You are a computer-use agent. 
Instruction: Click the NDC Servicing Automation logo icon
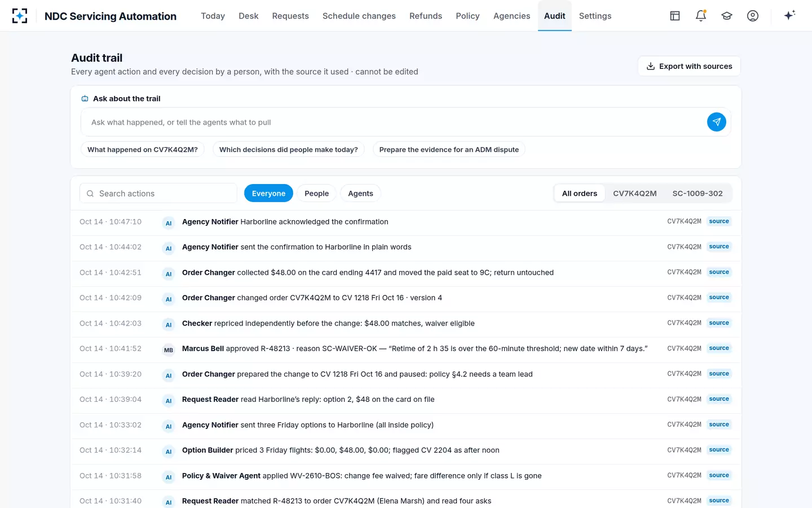click(x=20, y=16)
